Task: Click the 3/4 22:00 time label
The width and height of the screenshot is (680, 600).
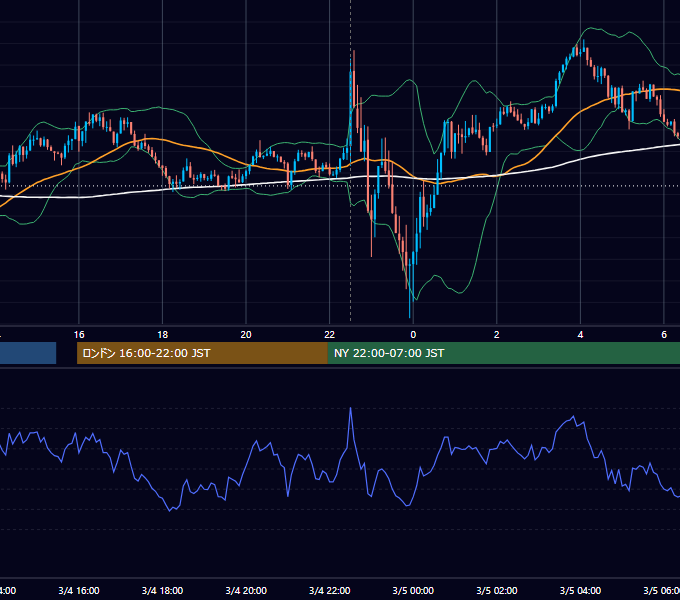Action: [x=330, y=590]
